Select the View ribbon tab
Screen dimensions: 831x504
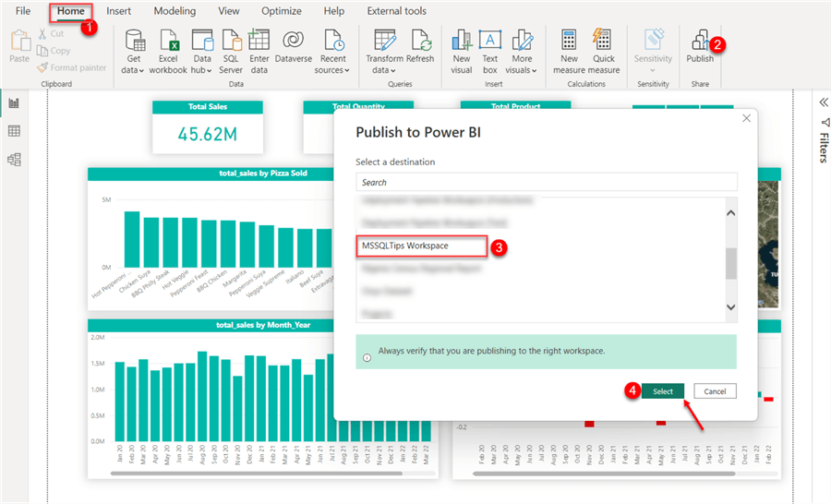tap(229, 11)
